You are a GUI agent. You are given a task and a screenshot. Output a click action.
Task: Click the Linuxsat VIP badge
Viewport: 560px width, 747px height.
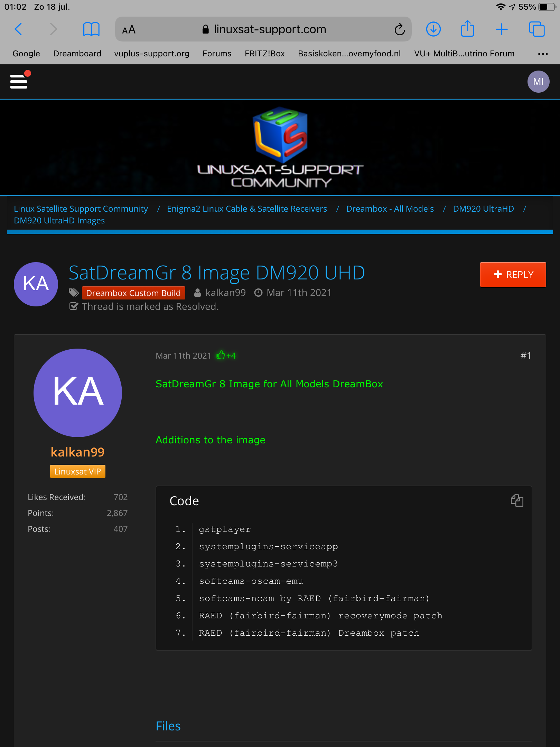77,471
